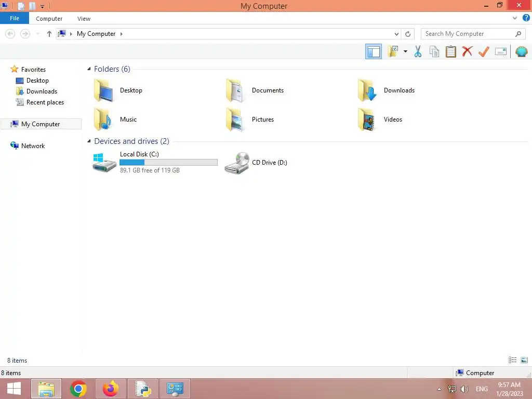Click the teal shell icon in toolbar
This screenshot has width=532, height=399.
[x=522, y=51]
